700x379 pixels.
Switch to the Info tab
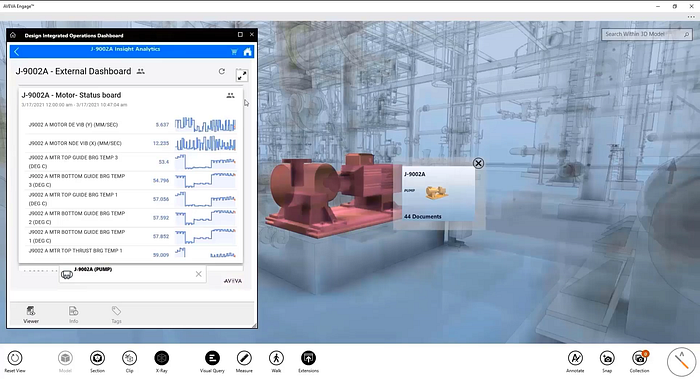[x=74, y=314]
